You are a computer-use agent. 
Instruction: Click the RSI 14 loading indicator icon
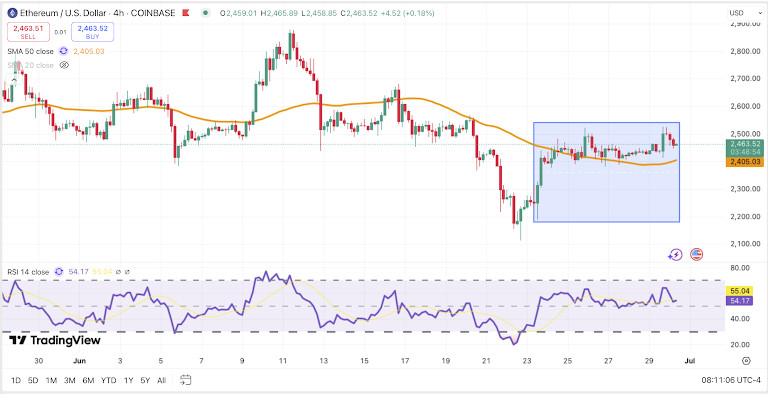pyautogui.click(x=59, y=271)
